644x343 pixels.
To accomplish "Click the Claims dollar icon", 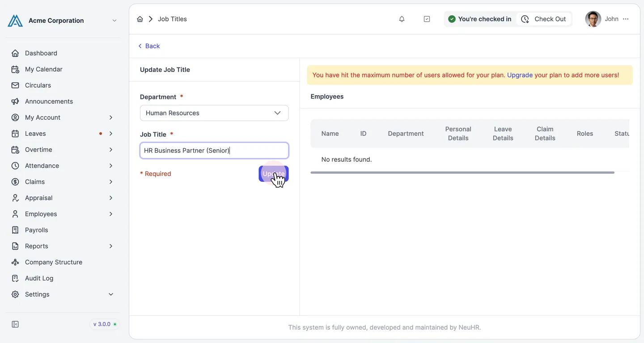I will click(15, 182).
